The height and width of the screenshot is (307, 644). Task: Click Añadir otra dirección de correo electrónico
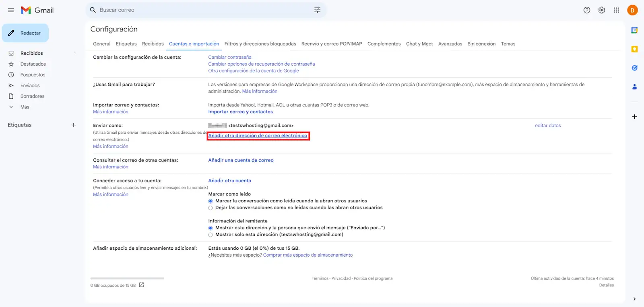(258, 136)
